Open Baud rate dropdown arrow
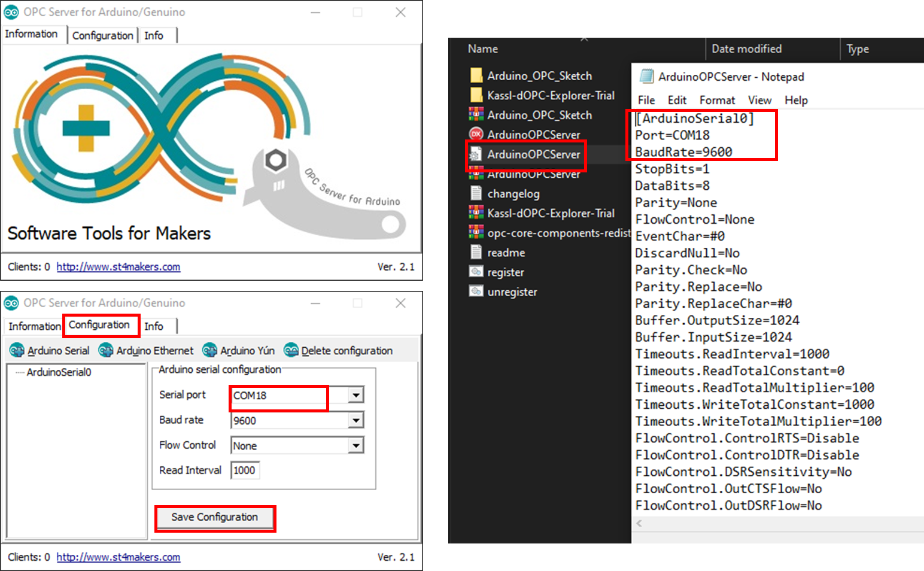This screenshot has width=924, height=571. point(356,420)
